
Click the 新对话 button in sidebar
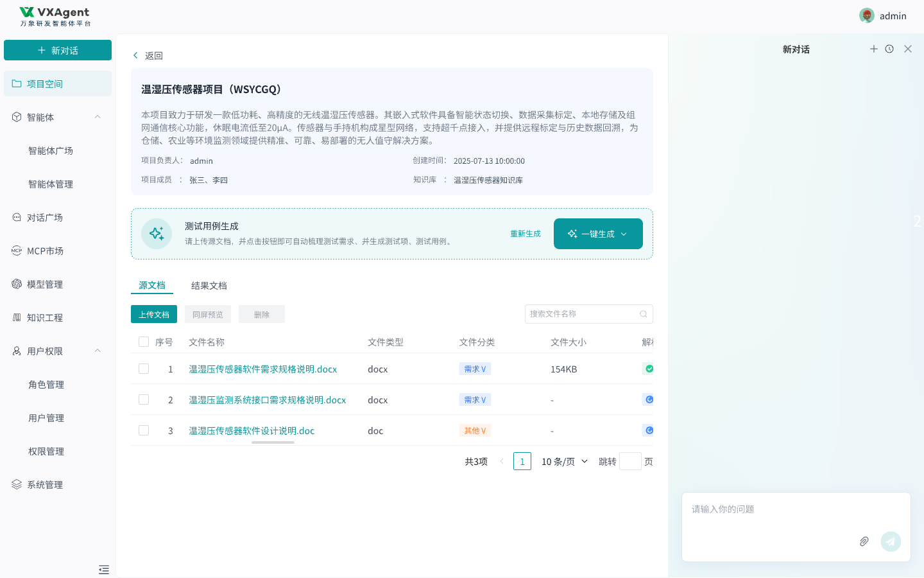coord(58,50)
